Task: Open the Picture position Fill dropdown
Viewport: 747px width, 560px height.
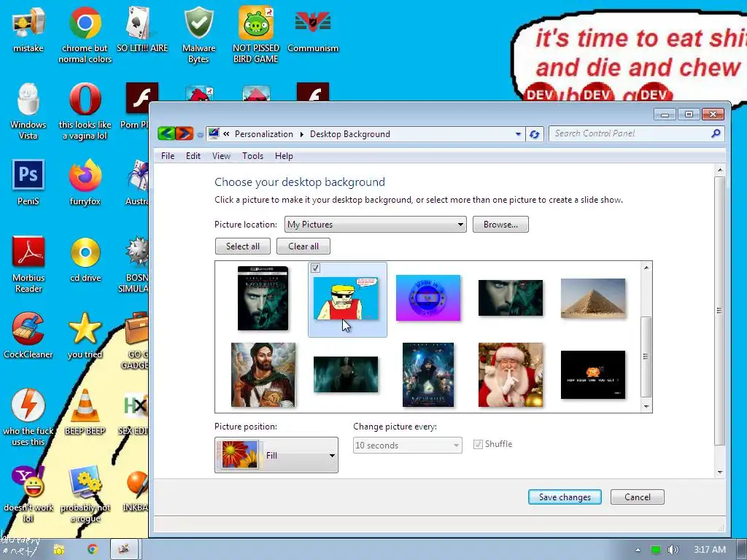Action: point(276,455)
